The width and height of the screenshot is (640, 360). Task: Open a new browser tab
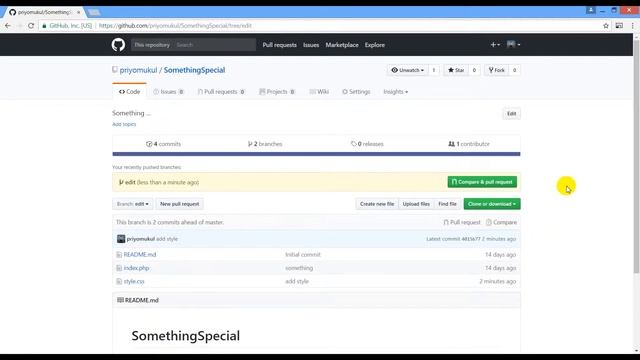tap(94, 12)
